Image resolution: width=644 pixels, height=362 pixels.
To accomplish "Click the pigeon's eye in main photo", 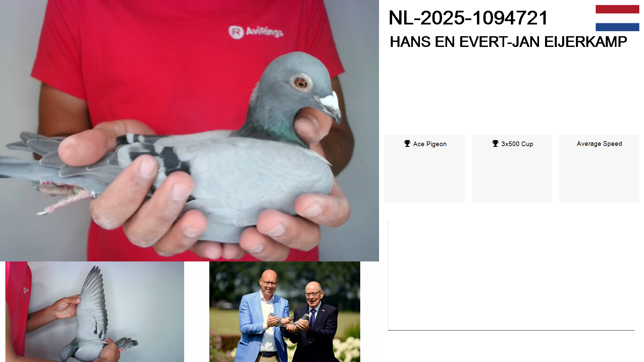I will [x=301, y=82].
